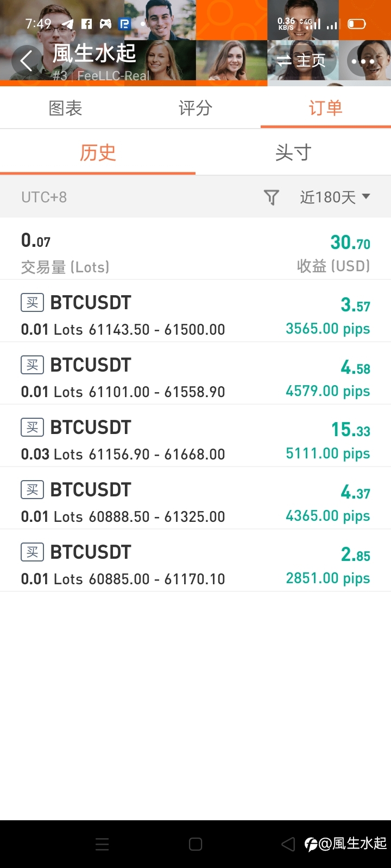Viewport: 391px width, 868px height.
Task: Switch to the 图表 tab
Action: 65,108
